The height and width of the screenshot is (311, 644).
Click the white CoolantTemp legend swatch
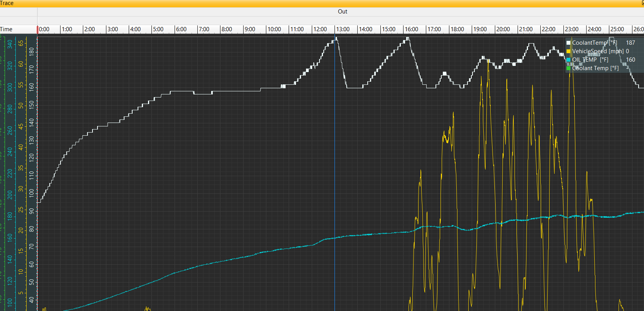click(x=568, y=43)
